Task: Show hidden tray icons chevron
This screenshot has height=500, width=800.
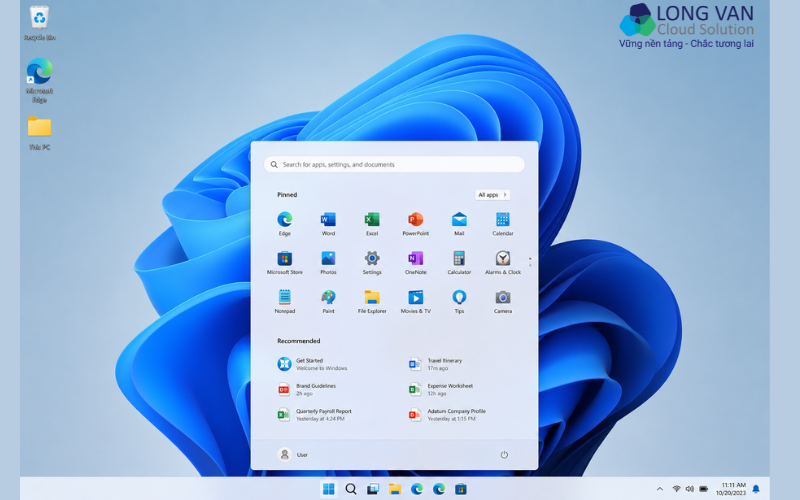Action: click(660, 489)
